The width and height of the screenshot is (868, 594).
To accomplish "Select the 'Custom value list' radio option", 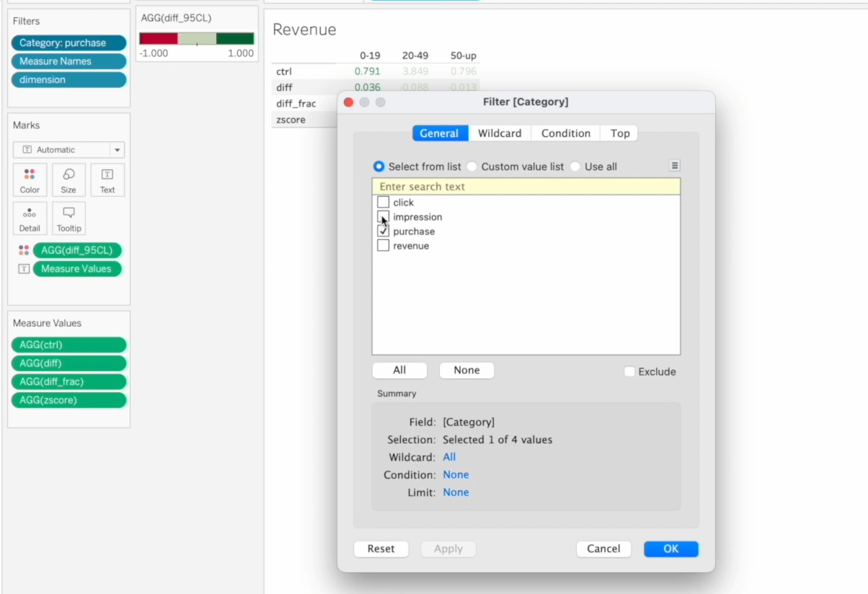I will pos(471,167).
